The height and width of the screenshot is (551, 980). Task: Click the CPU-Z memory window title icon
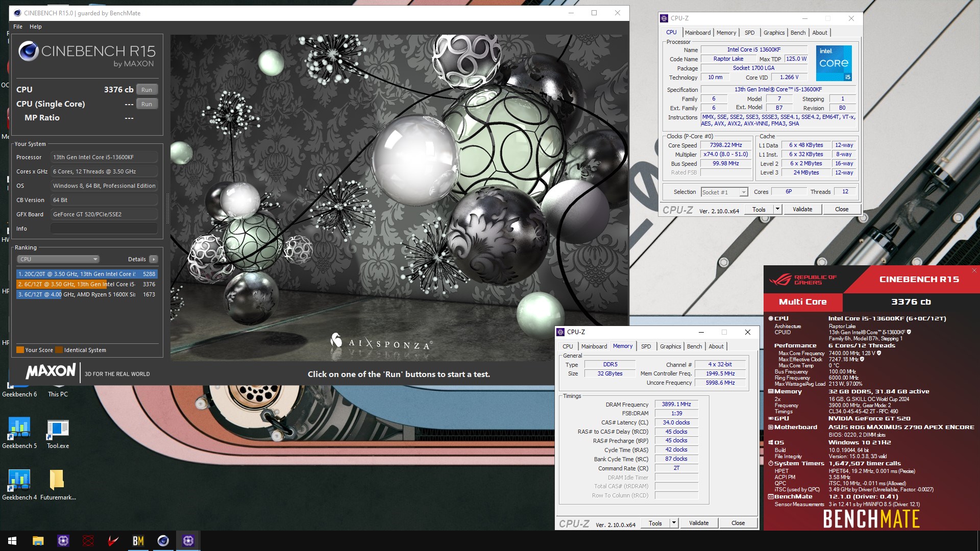pos(560,332)
